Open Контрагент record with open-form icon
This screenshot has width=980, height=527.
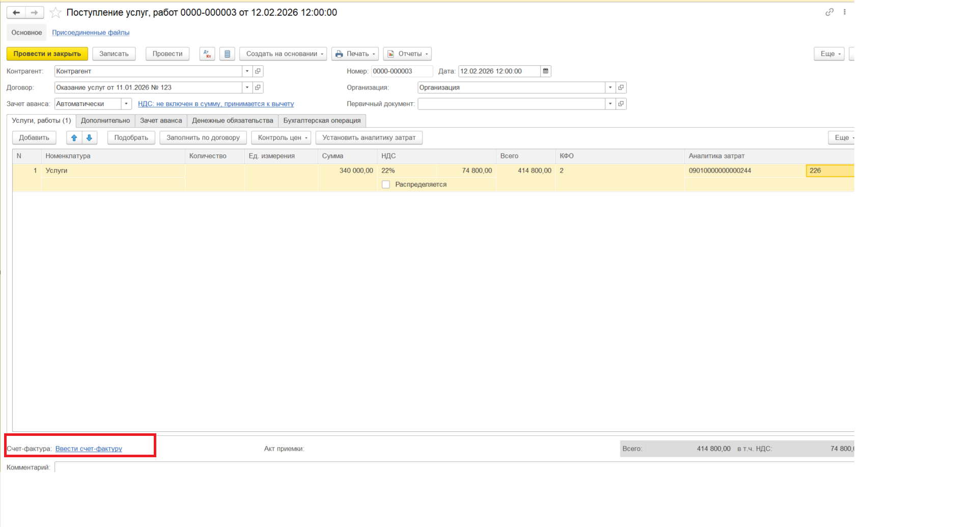tap(258, 71)
